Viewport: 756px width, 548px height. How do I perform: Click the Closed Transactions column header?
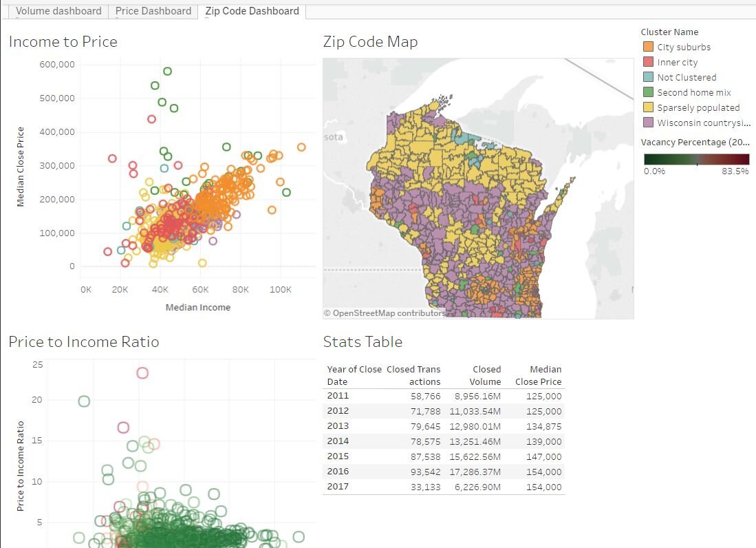pos(413,375)
